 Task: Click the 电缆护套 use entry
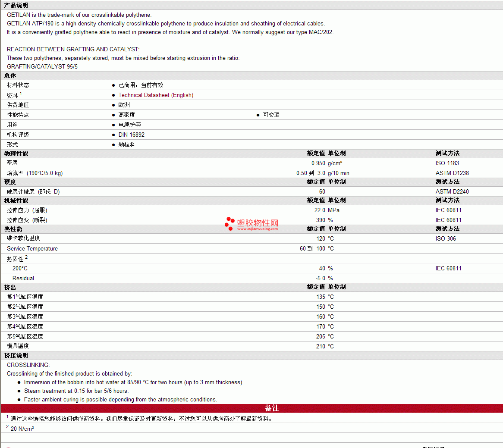129,125
